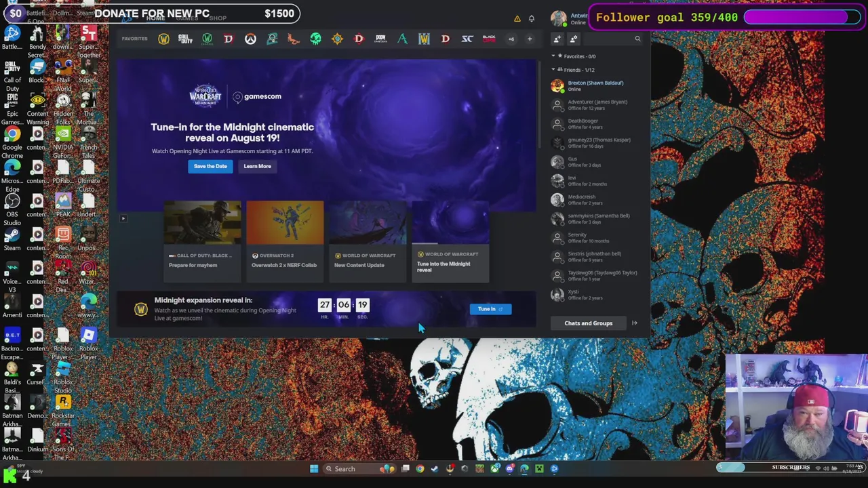
Task: Switch to the Shop tab
Action: point(218,18)
